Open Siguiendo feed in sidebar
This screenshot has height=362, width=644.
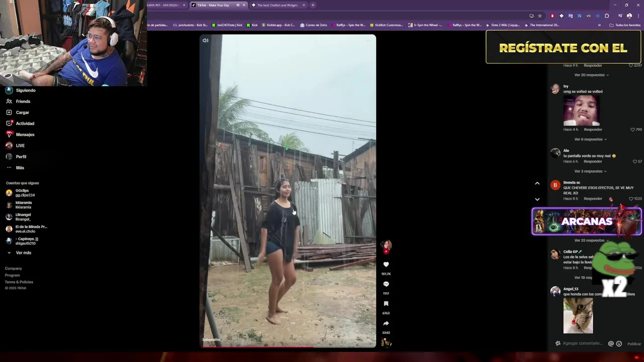(21, 90)
